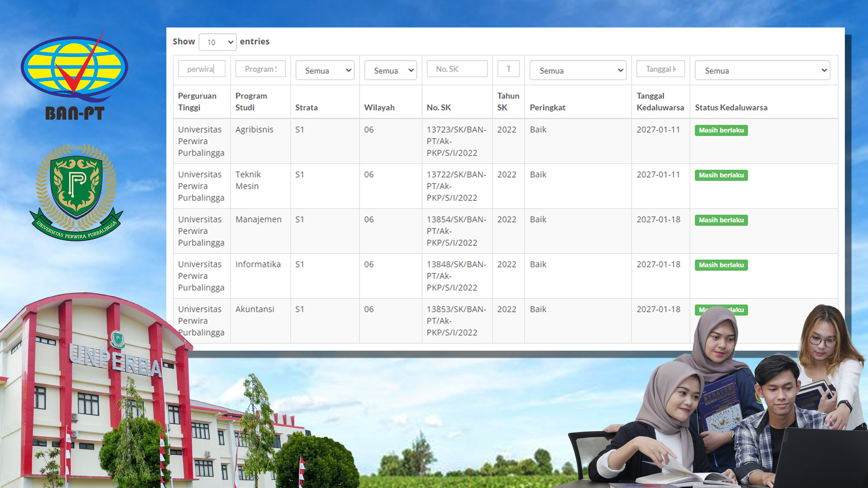The image size is (868, 488).
Task: Click the Masih berlaku badge in Informatika row
Action: [x=721, y=265]
